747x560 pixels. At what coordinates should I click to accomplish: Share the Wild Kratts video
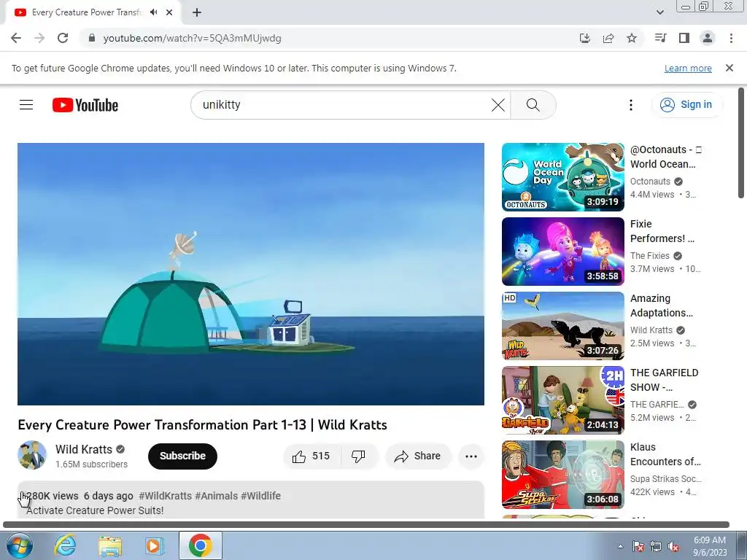(x=418, y=456)
